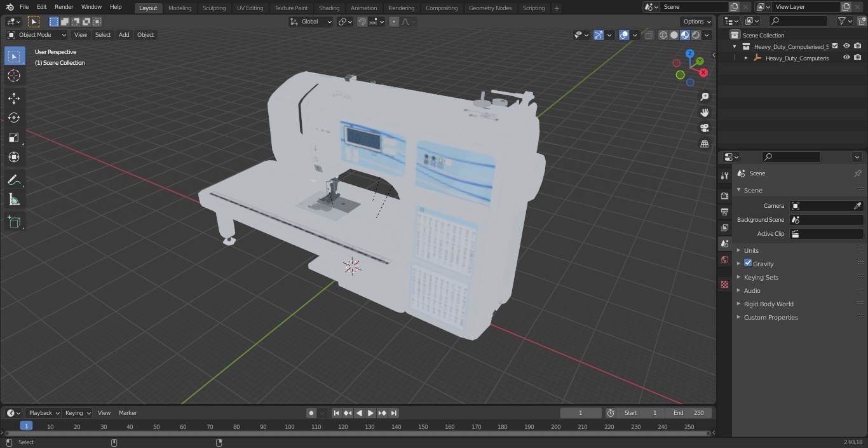868x448 pixels.
Task: Switch perspective/orthographic grid icon
Action: [x=705, y=144]
